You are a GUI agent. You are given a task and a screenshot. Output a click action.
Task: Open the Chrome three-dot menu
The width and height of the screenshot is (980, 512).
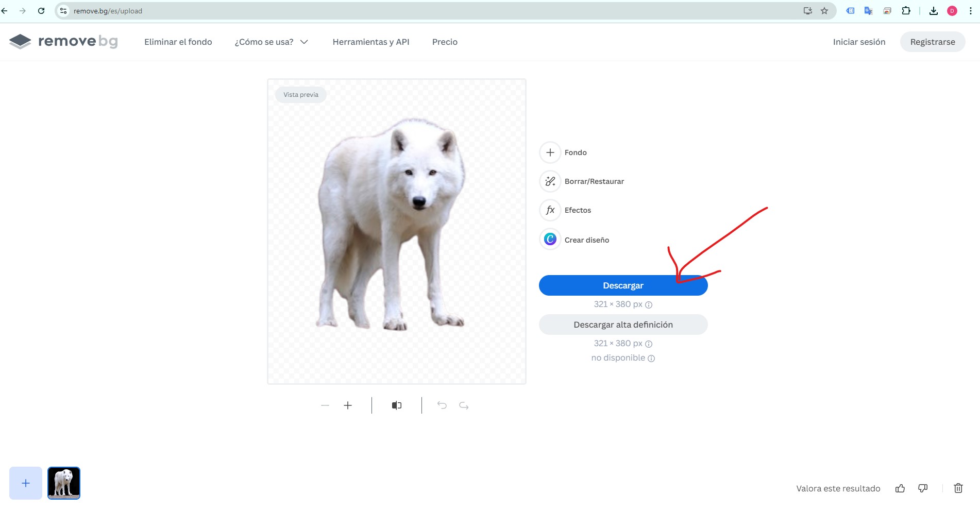(x=971, y=11)
